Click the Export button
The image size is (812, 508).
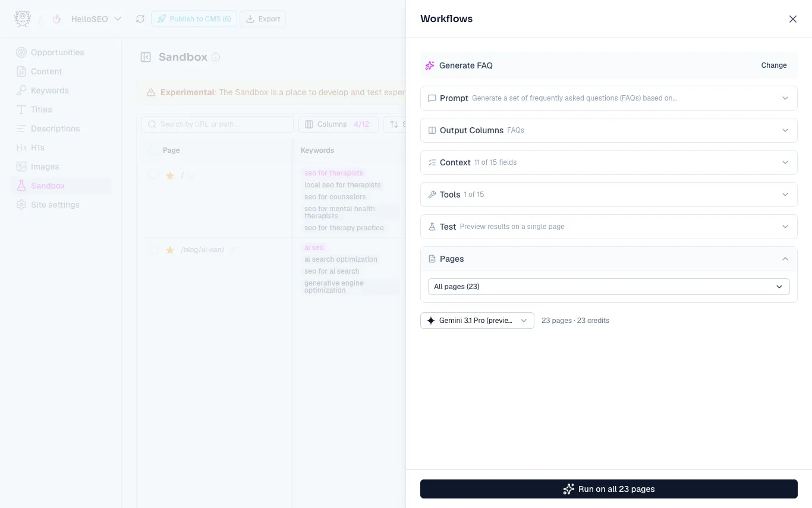pyautogui.click(x=263, y=19)
